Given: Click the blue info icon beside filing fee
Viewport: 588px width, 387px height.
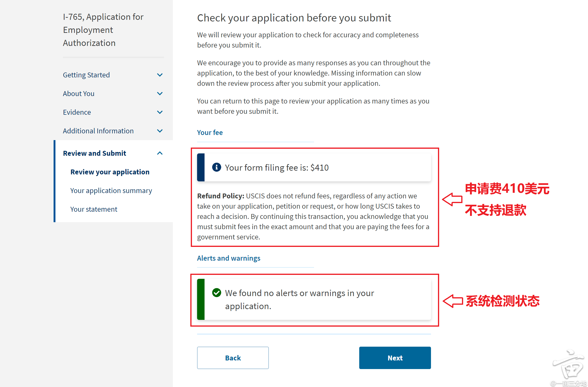Looking at the screenshot, I should coord(216,167).
